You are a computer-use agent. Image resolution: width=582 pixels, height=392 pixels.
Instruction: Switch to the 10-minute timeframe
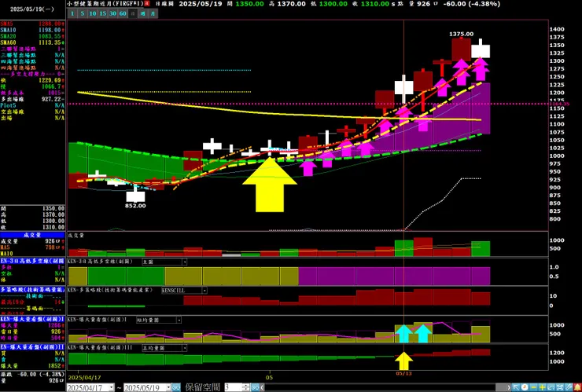click(x=93, y=13)
